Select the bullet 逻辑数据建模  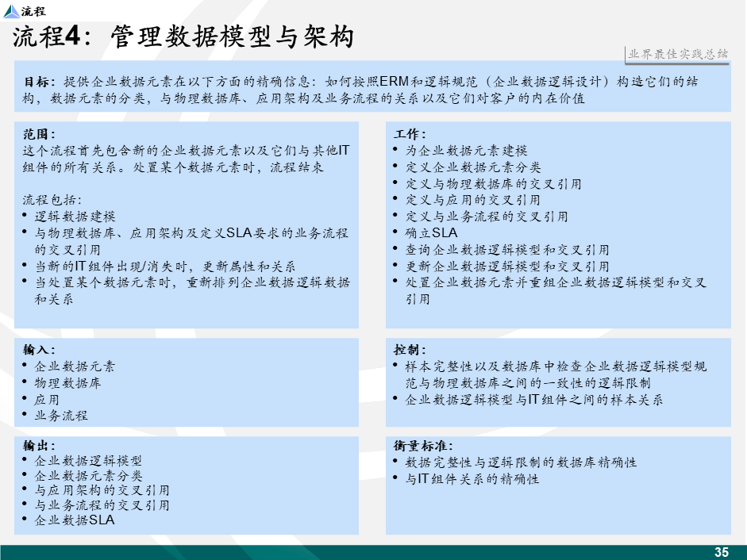pos(75,217)
